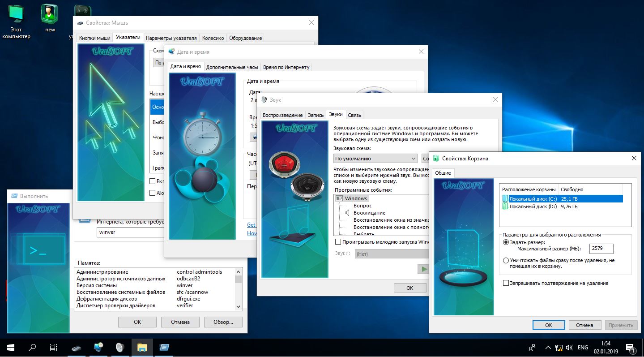Viewport: 644px width, 357px height.
Task: Switch to the Date and Time taskbar icon
Action: point(98,347)
